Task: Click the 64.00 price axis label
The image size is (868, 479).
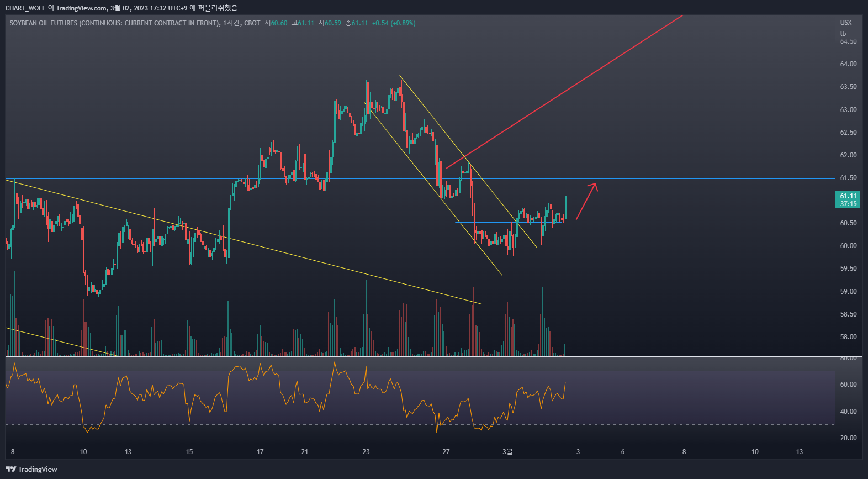Action: point(848,64)
